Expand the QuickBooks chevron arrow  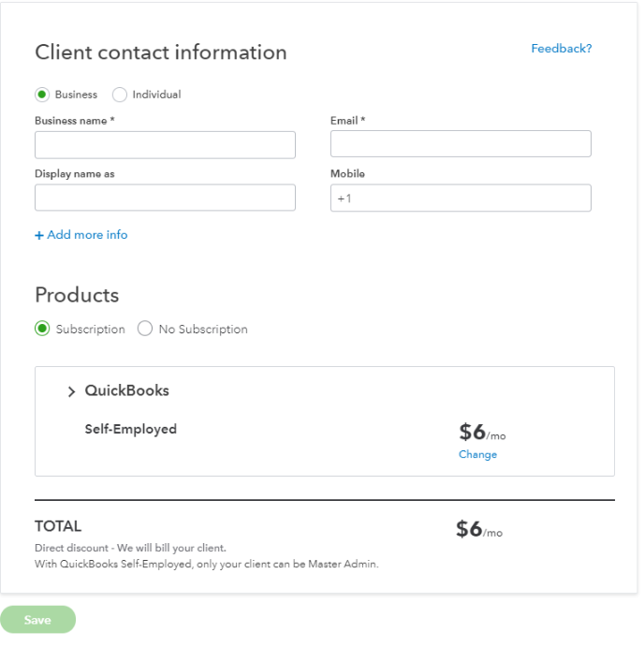click(x=71, y=392)
